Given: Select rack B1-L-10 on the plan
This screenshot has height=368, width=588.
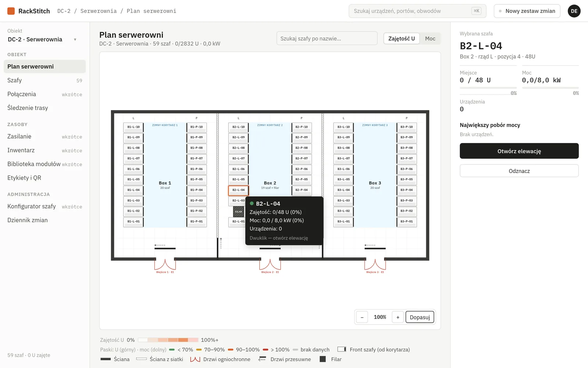Looking at the screenshot, I should (133, 127).
